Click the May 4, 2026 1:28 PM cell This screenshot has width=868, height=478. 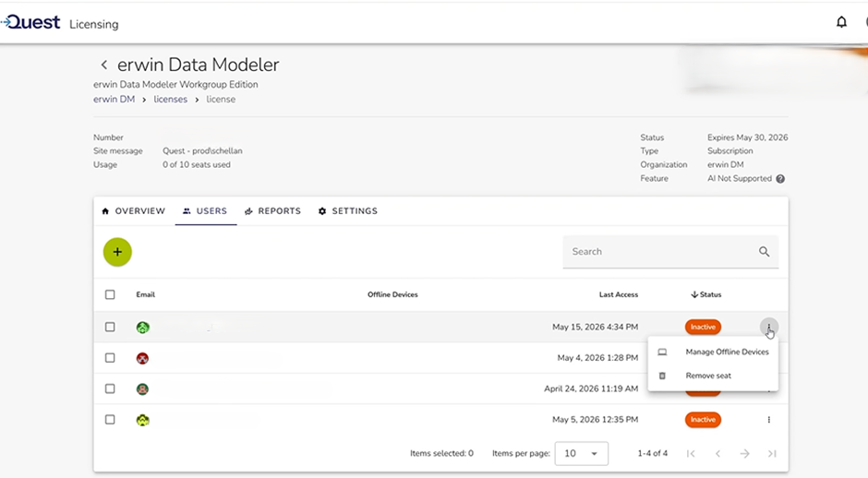(597, 358)
